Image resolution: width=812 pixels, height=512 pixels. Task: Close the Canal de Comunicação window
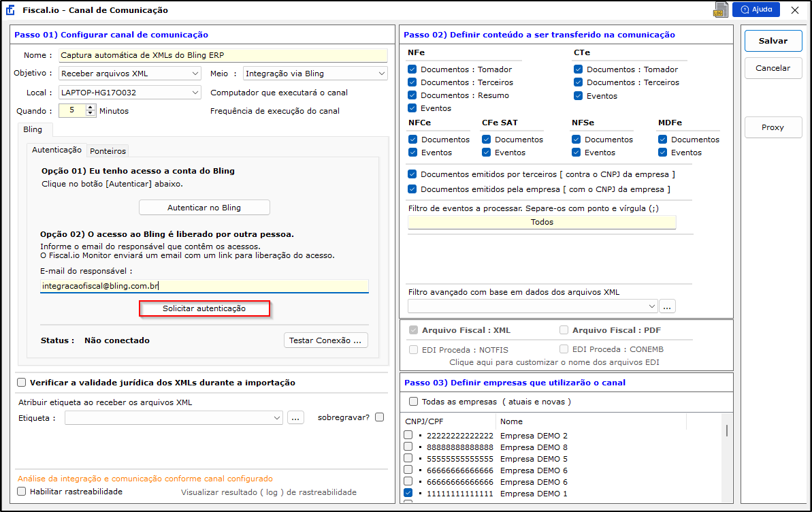coord(795,10)
